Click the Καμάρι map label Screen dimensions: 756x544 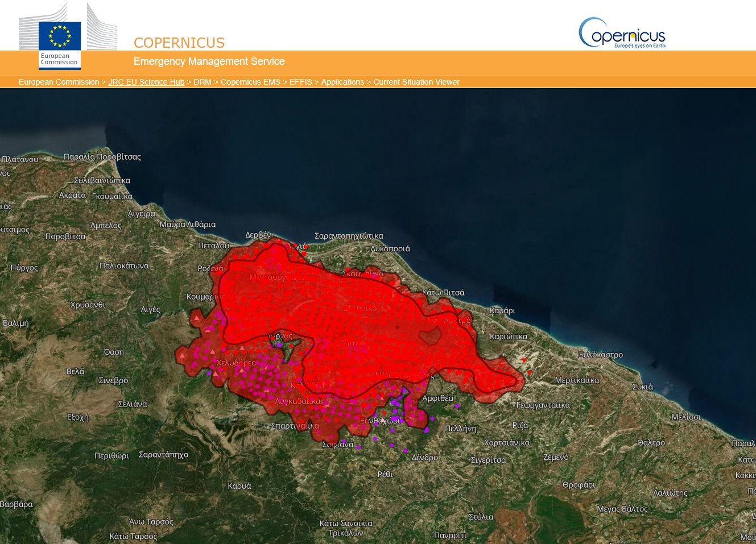(x=502, y=311)
